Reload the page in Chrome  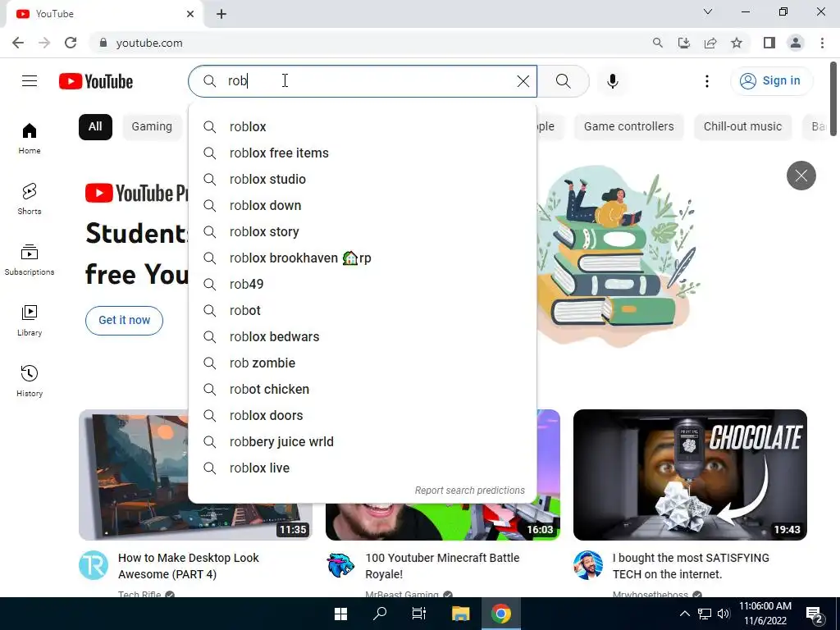click(x=71, y=43)
